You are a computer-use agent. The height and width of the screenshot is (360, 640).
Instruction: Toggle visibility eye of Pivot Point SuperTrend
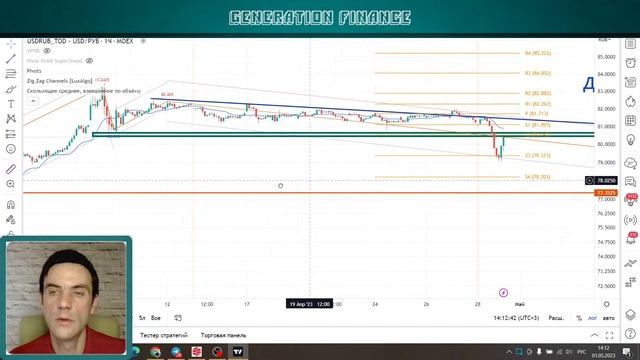(x=89, y=61)
